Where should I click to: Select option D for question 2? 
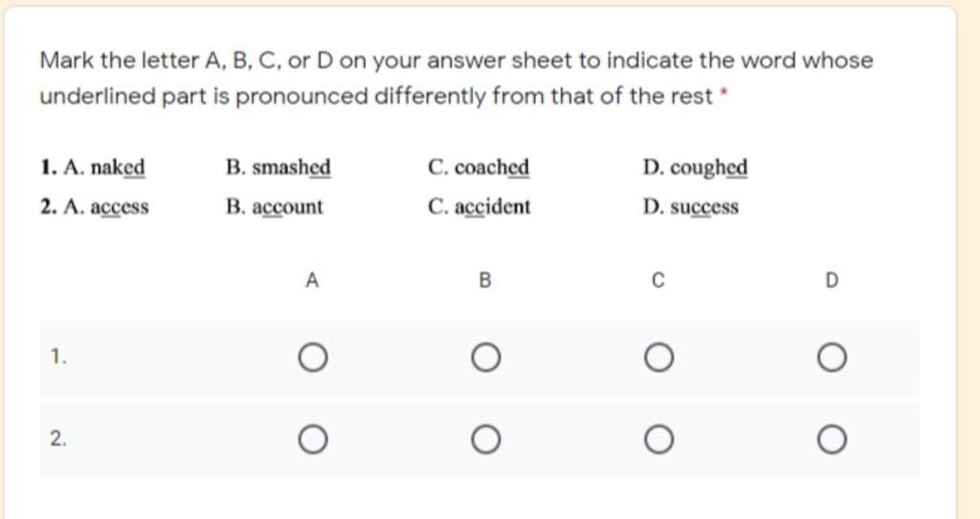pos(831,440)
